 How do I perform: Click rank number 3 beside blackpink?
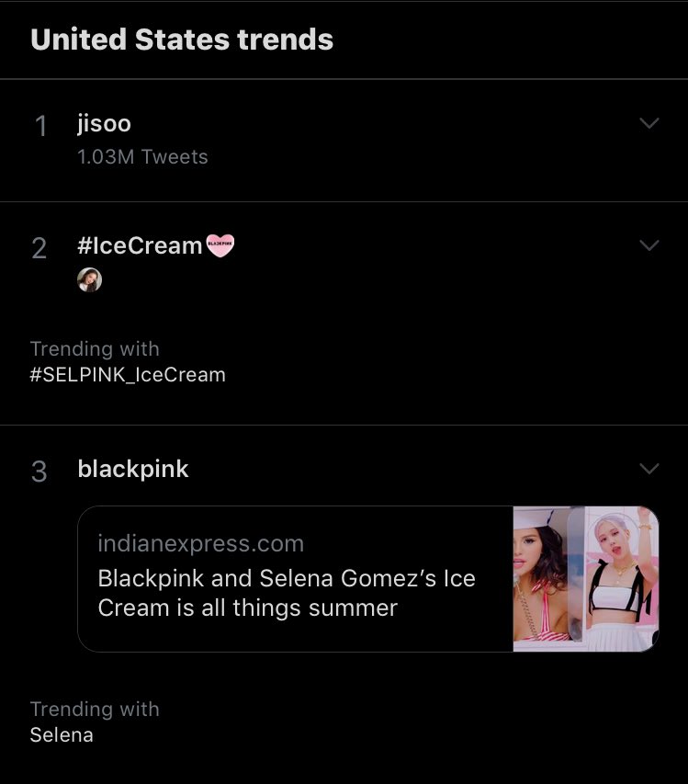pos(39,472)
